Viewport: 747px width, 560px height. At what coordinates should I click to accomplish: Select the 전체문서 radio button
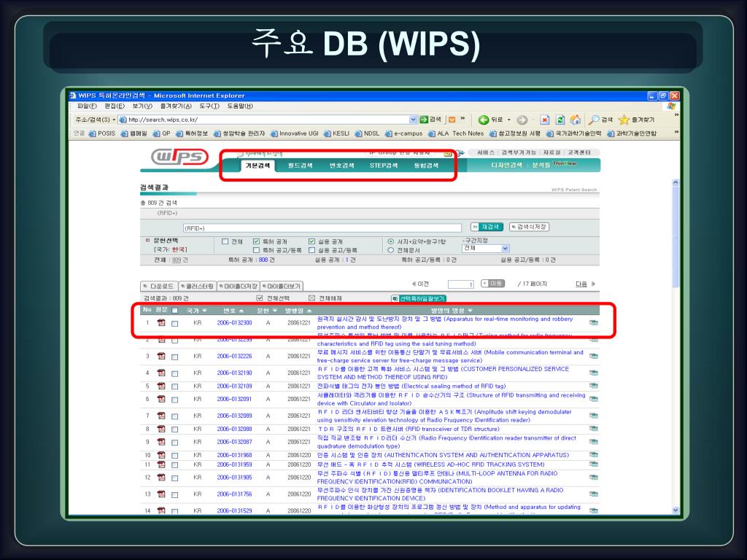click(x=391, y=250)
